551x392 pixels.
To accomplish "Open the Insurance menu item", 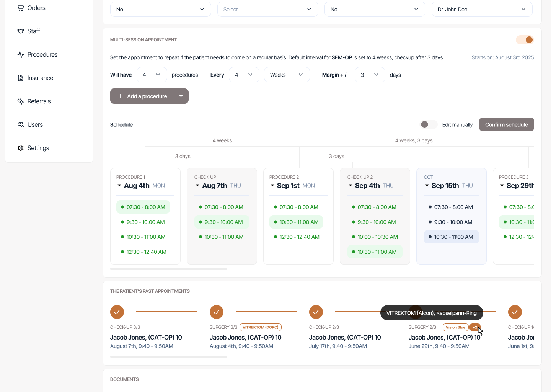I will click(x=40, y=78).
